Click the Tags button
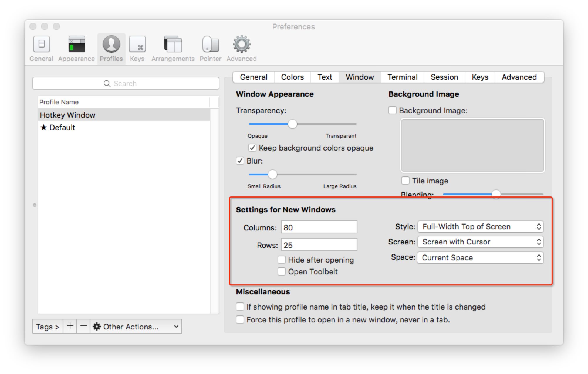Screen dimensions: 588x374 tap(48, 327)
